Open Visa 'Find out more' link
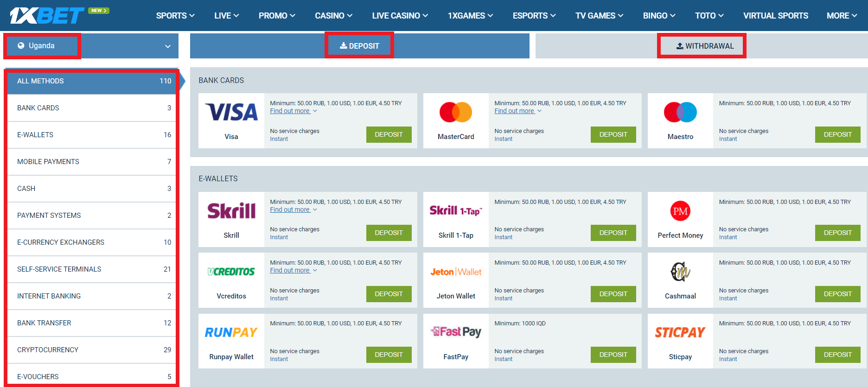Viewport: 868px width, 387px height. 290,111
